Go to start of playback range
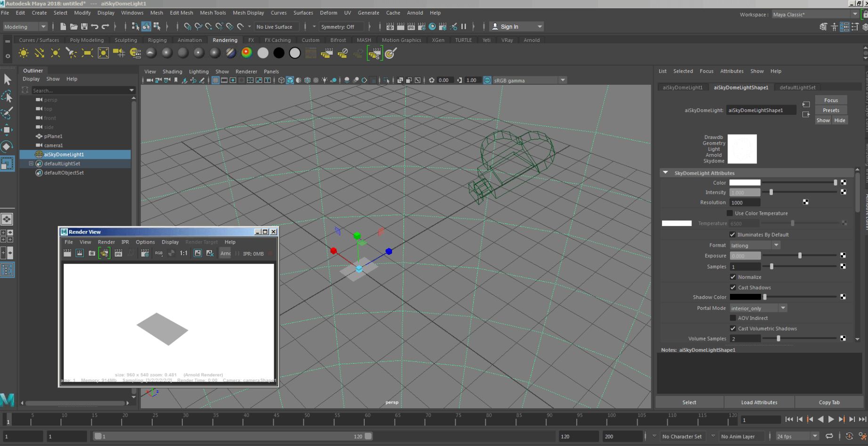 789,419
